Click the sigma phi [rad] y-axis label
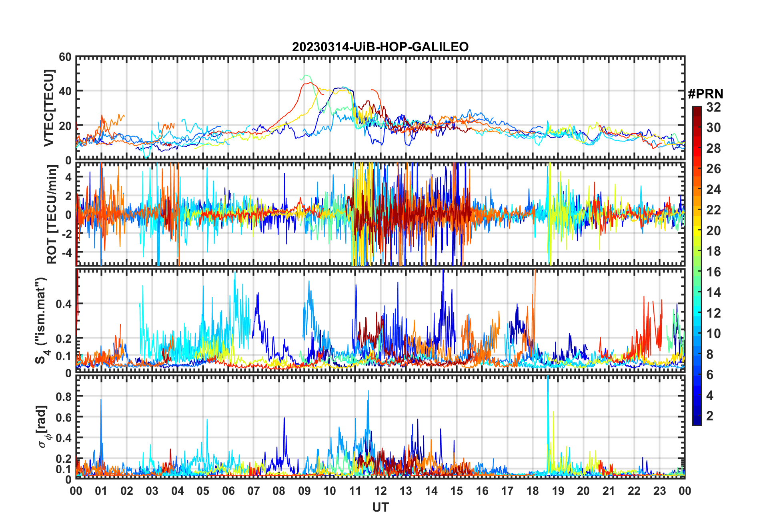Image resolution: width=761 pixels, height=532 pixels. (x=44, y=427)
